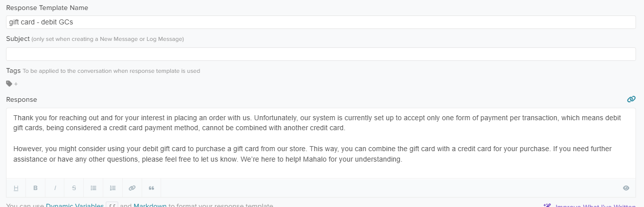Insert a bulleted list
Viewport: 644px width, 207px height.
93,188
